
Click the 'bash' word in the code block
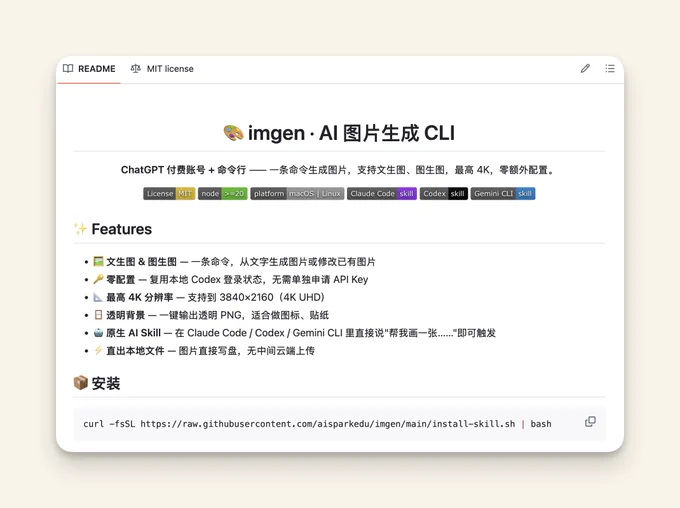pyautogui.click(x=541, y=424)
